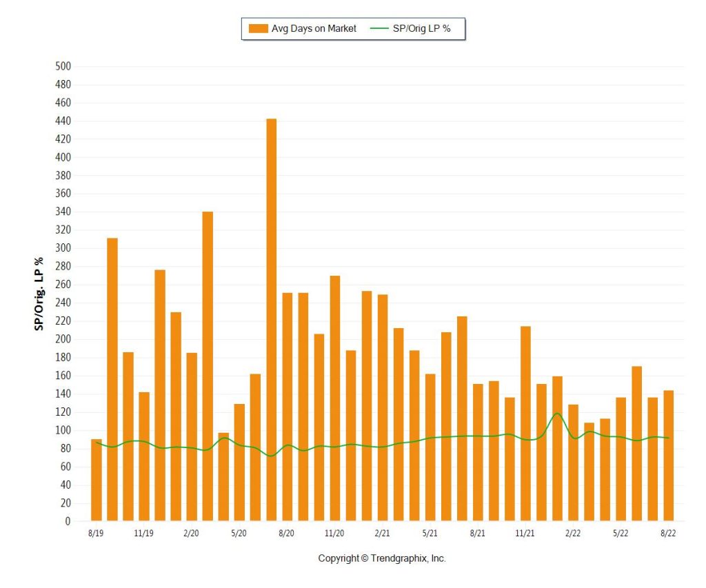Click the bar above the 2/22 label
The width and height of the screenshot is (706, 588).
573,463
